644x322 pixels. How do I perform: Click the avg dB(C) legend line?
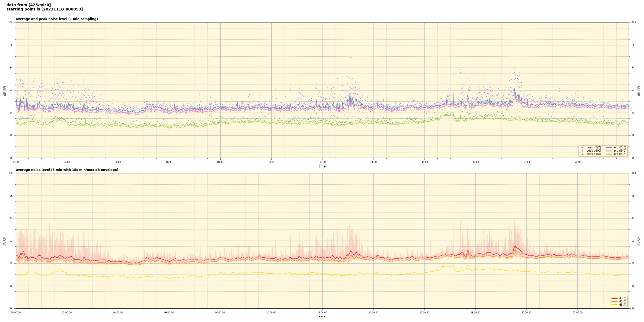(609, 151)
